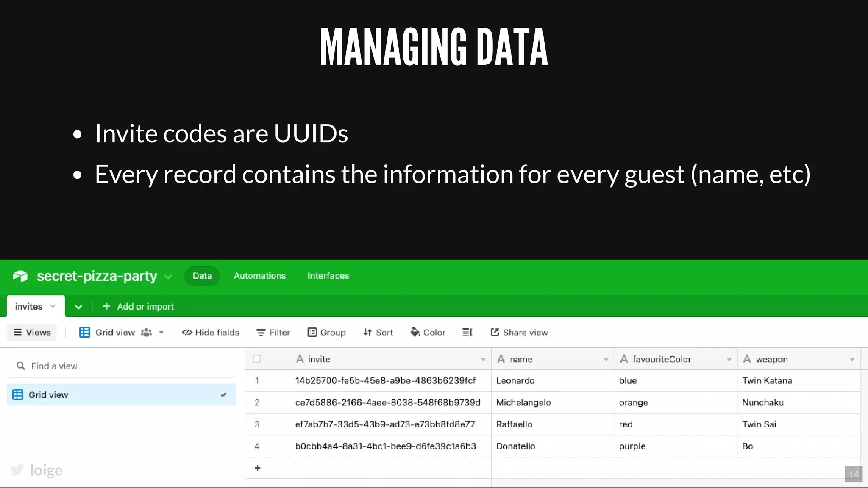Image resolution: width=868 pixels, height=488 pixels.
Task: Click row number 1
Action: [257, 381]
